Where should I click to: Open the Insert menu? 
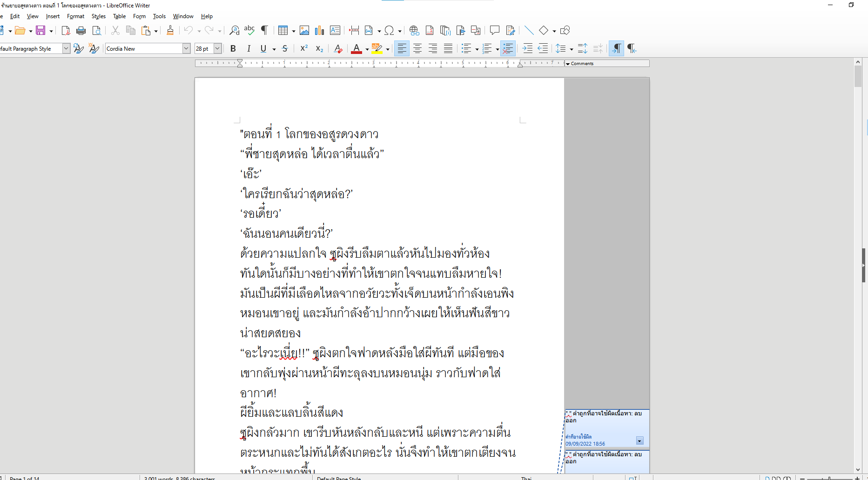53,16
